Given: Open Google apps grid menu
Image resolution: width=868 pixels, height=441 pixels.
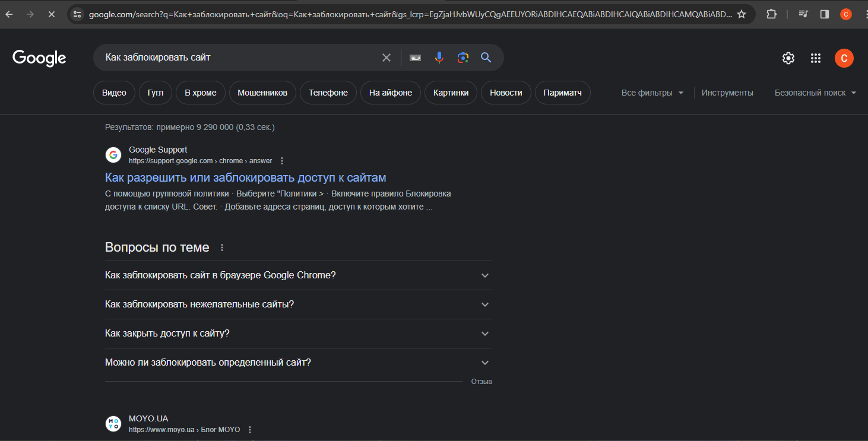Looking at the screenshot, I should pos(816,58).
